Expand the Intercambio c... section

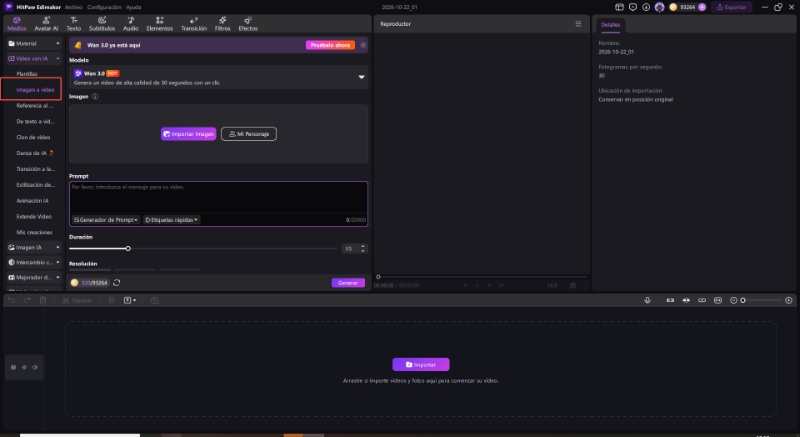click(34, 262)
